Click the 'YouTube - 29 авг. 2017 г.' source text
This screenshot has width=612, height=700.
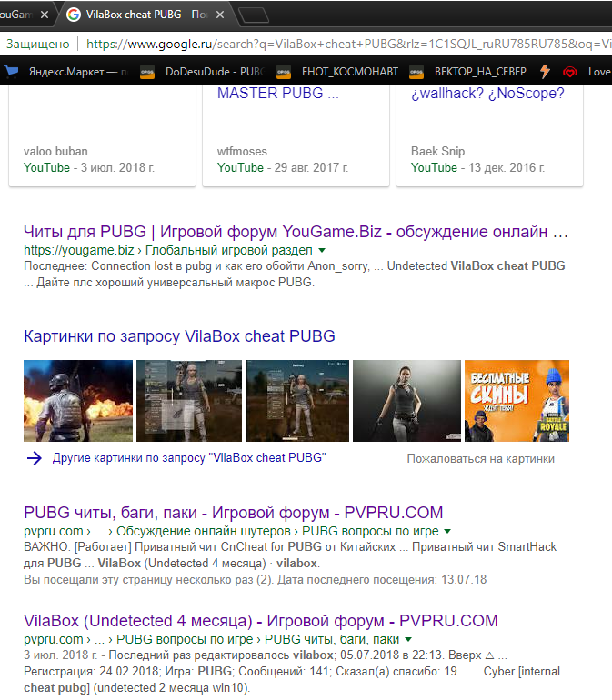click(283, 168)
